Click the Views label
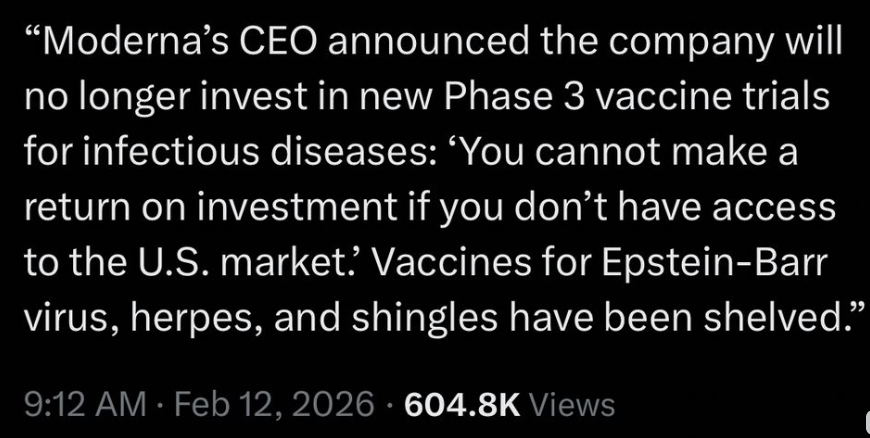Screen dimensions: 870x438 571,403
